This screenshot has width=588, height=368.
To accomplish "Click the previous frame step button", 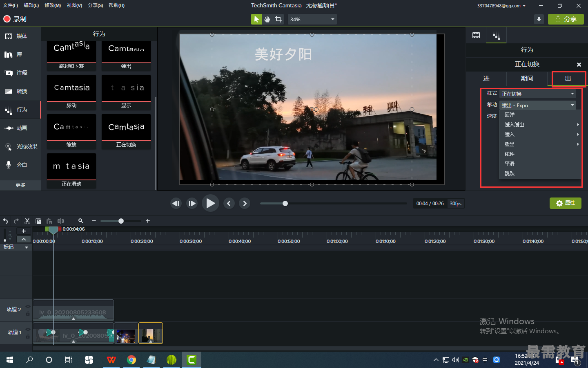I will pyautogui.click(x=176, y=203).
